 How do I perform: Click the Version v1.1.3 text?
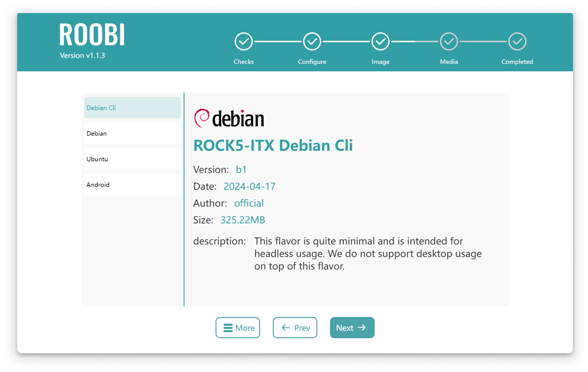pyautogui.click(x=82, y=55)
